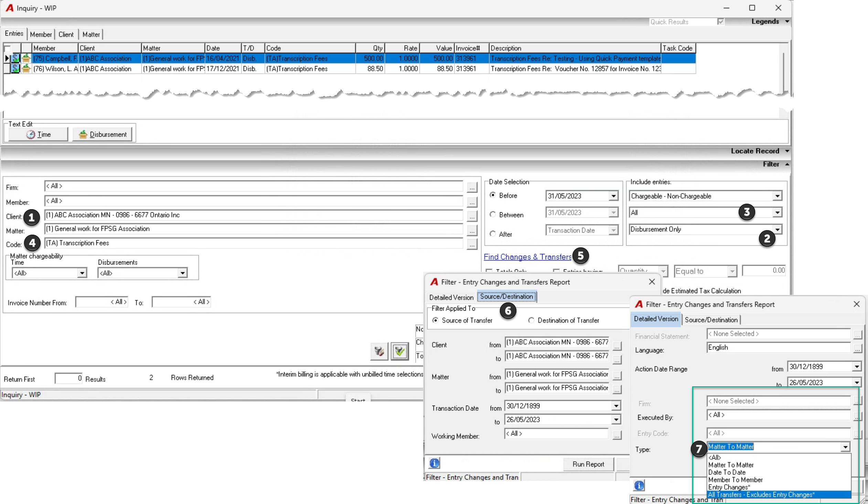Open browse button next to the Firm field
This screenshot has width=868, height=504.
[472, 187]
